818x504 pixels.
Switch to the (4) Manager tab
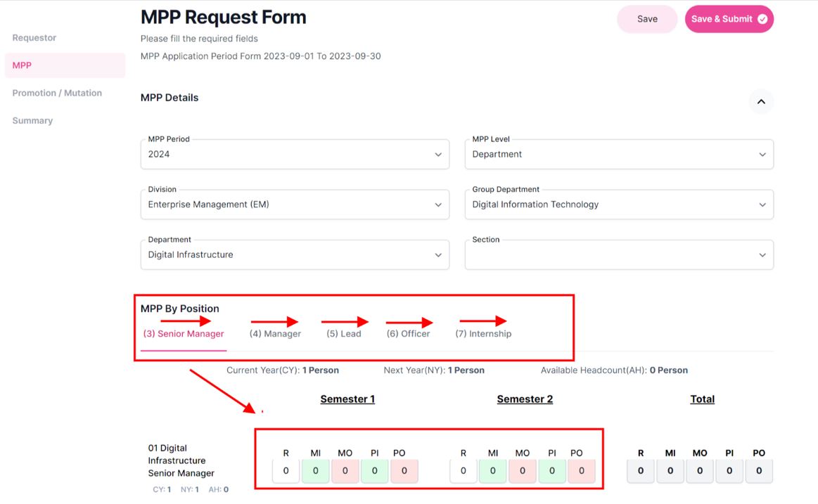(275, 334)
